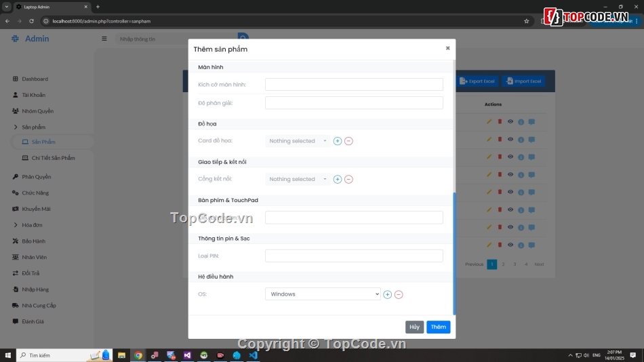644x362 pixels.
Task: Bookmark this page with star icon
Action: click(x=527, y=21)
